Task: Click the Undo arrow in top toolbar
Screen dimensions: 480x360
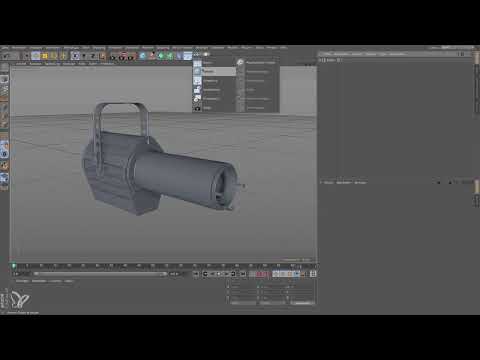Action: [6, 56]
